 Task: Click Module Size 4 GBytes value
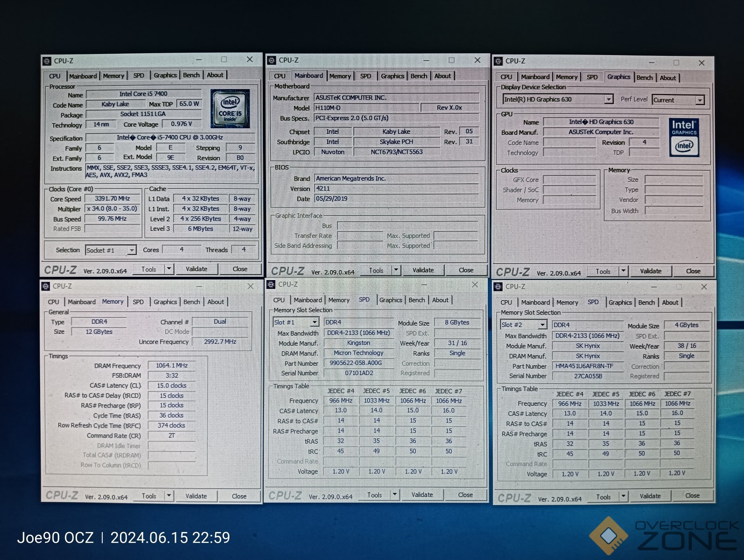pyautogui.click(x=687, y=325)
